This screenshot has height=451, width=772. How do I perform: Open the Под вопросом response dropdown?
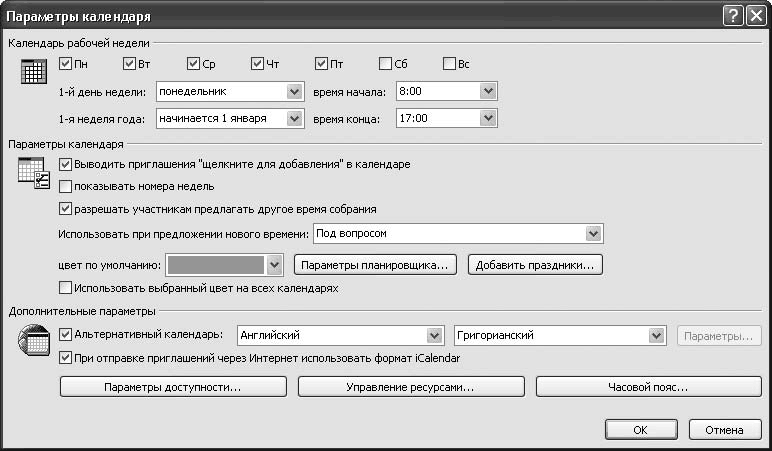pyautogui.click(x=594, y=234)
